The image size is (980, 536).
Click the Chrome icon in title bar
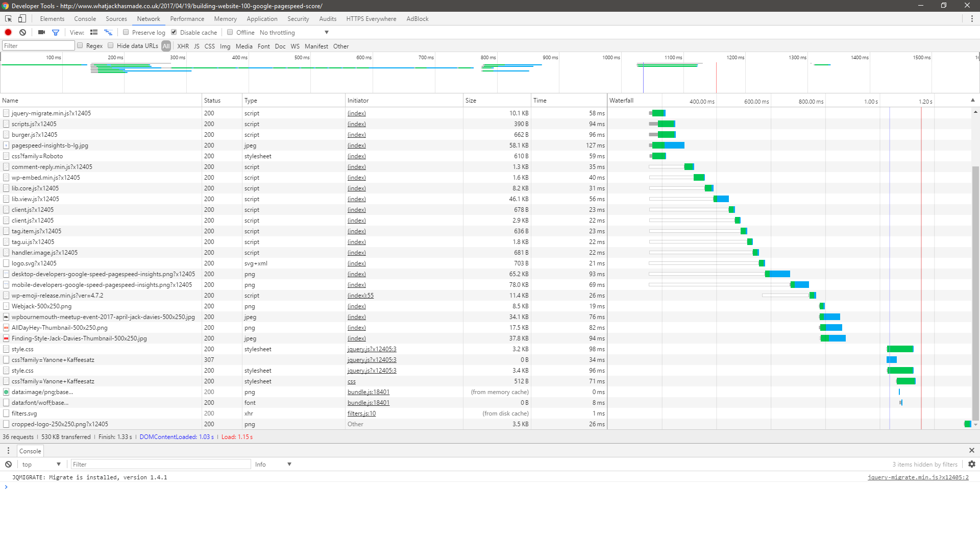pos(6,6)
